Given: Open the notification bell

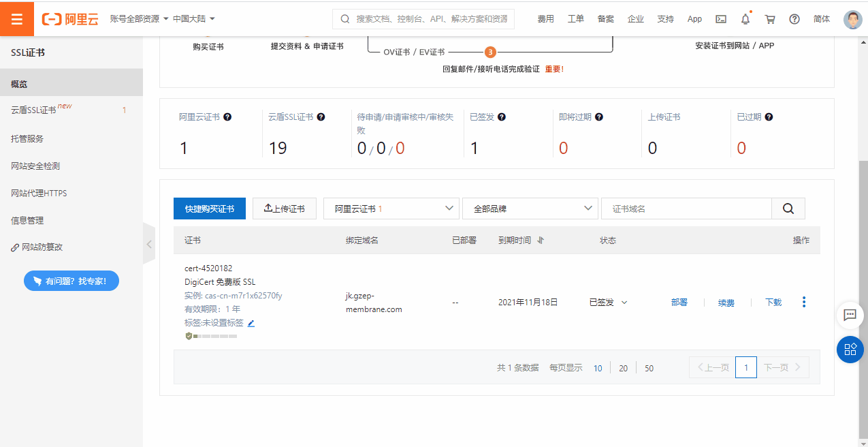Looking at the screenshot, I should [x=745, y=19].
